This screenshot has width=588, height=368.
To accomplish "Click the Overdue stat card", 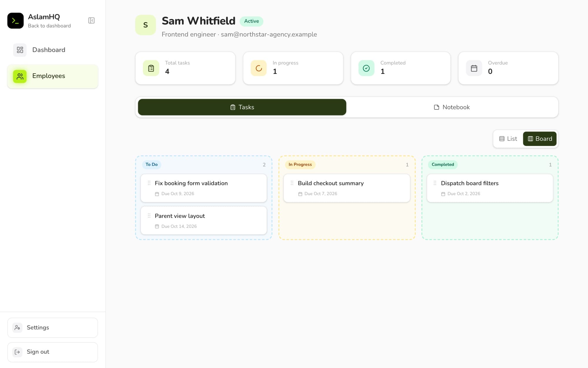I will [508, 68].
